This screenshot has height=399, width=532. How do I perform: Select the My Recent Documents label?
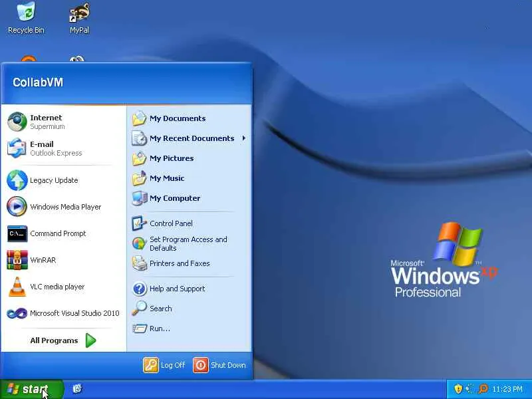coord(192,138)
